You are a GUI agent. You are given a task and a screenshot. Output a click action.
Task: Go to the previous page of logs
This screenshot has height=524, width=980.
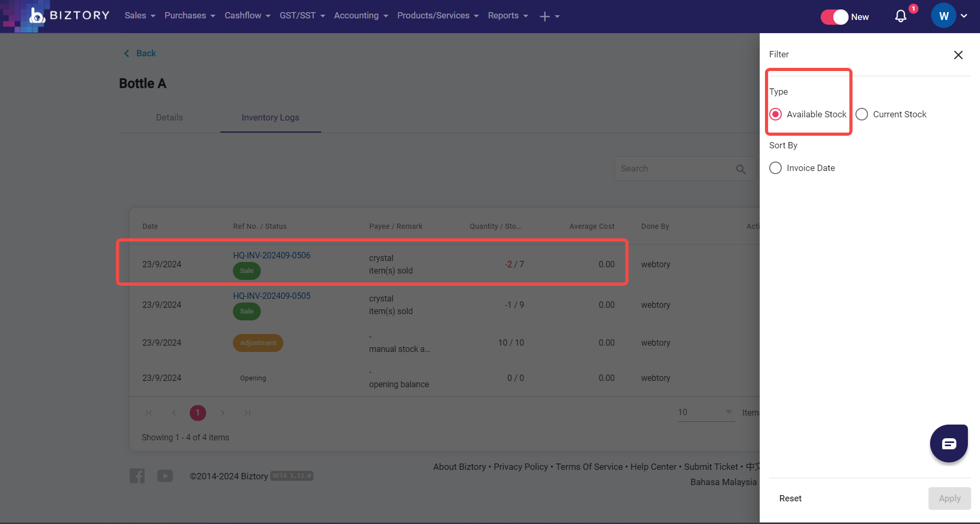tap(173, 413)
